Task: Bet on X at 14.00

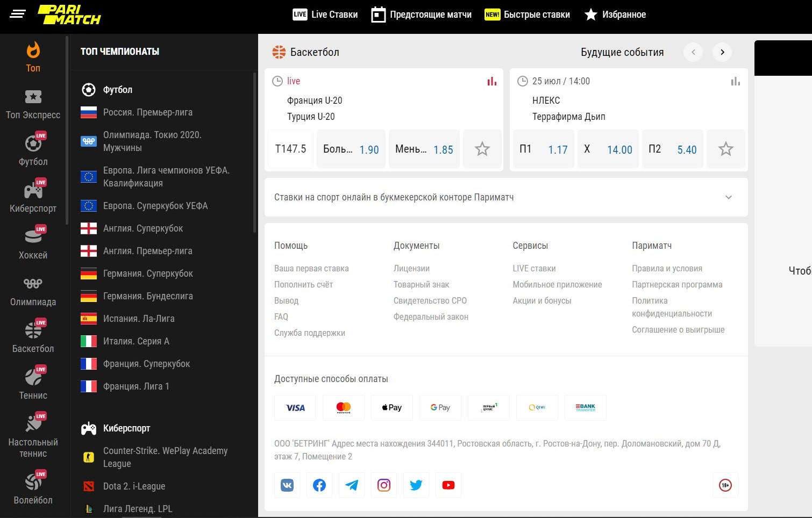Action: (608, 149)
